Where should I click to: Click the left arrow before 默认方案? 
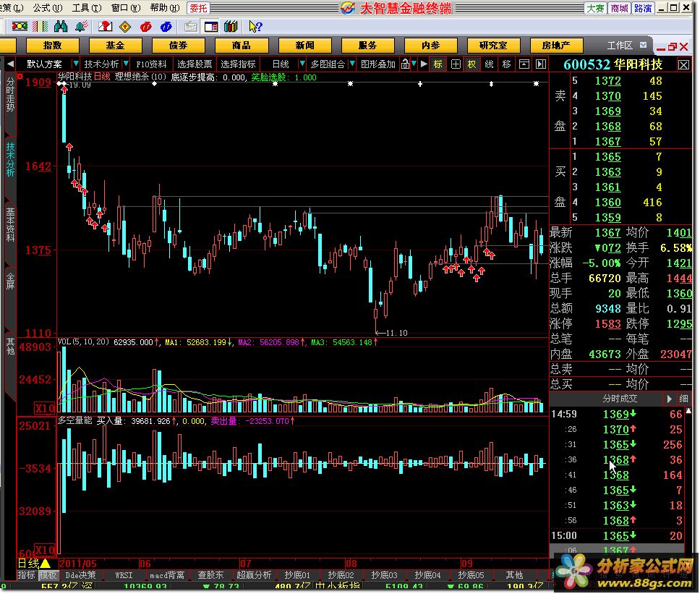(10, 64)
